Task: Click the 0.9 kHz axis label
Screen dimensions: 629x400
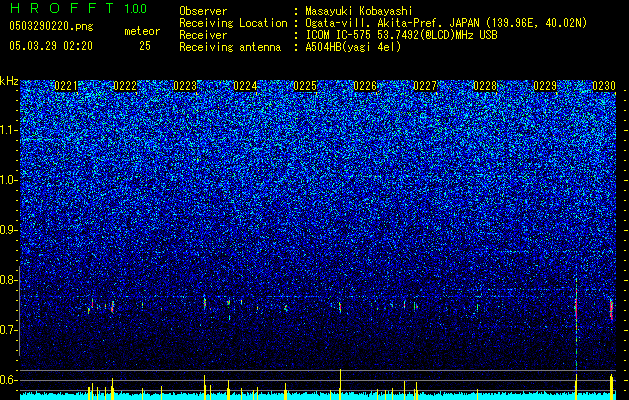Action: tap(9, 230)
